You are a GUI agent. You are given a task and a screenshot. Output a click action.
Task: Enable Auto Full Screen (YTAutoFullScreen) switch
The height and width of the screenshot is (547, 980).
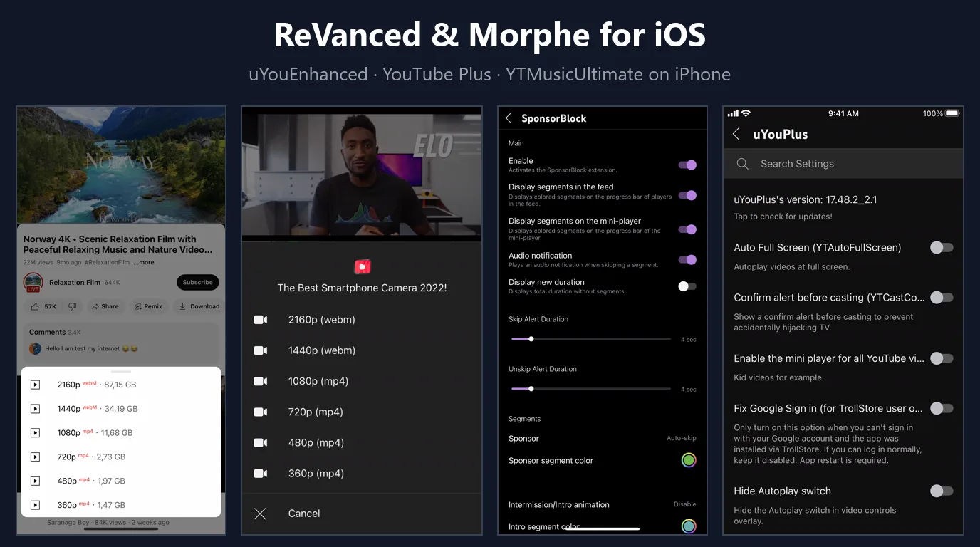click(x=942, y=248)
